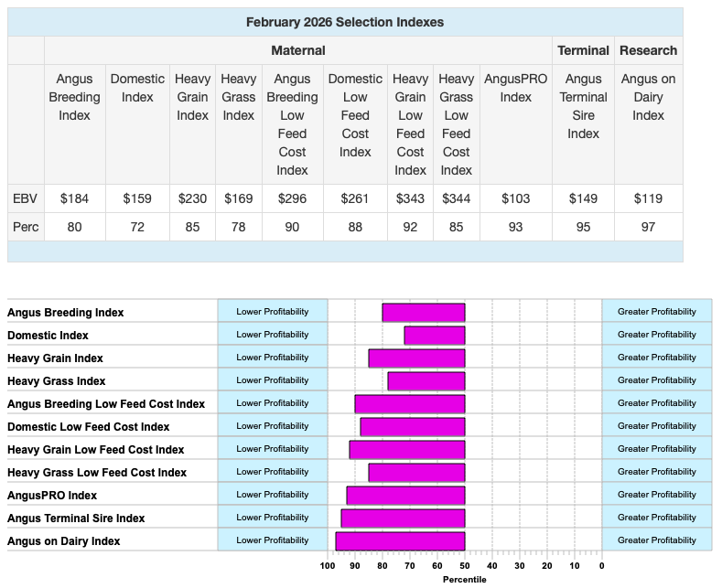This screenshot has width=722, height=588.
Task: Select the Research group header
Action: (x=648, y=50)
